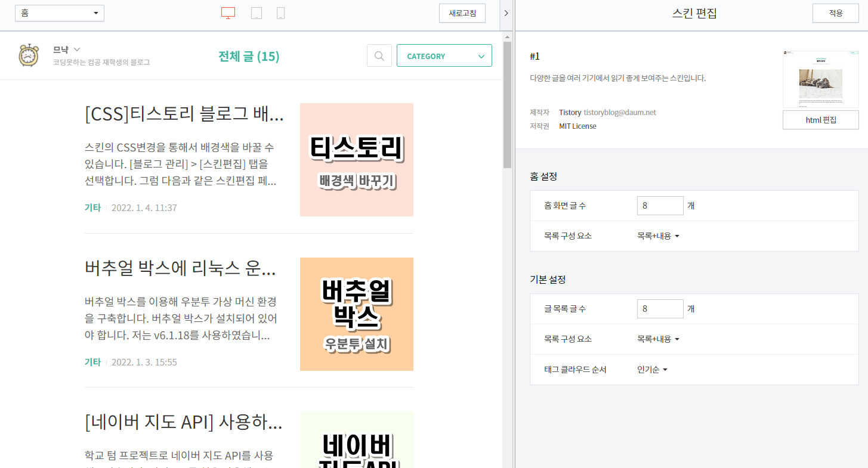
Task: Open the [네이버 지도 API] 사용하 post title
Action: click(x=184, y=423)
